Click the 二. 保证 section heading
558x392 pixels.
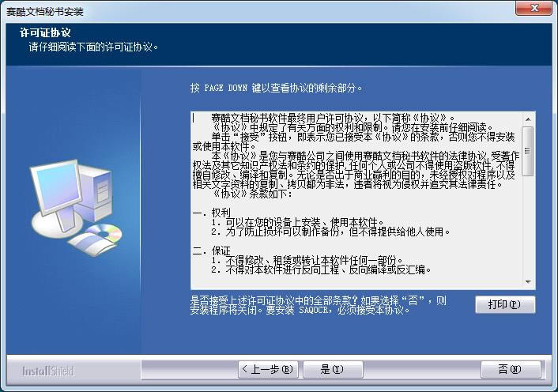pos(211,251)
